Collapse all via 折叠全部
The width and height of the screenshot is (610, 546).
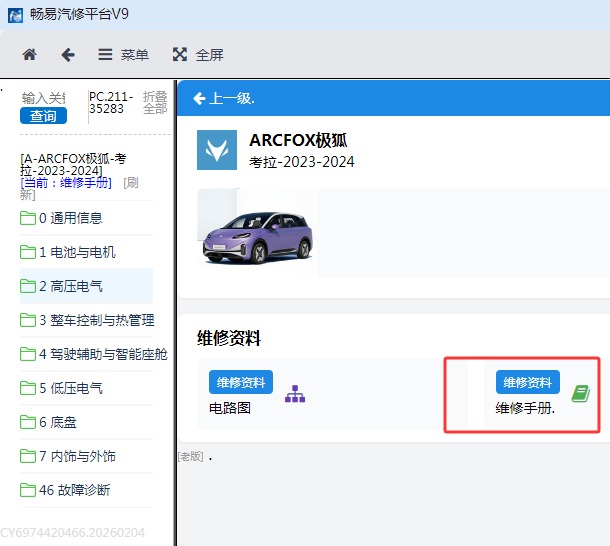155,102
